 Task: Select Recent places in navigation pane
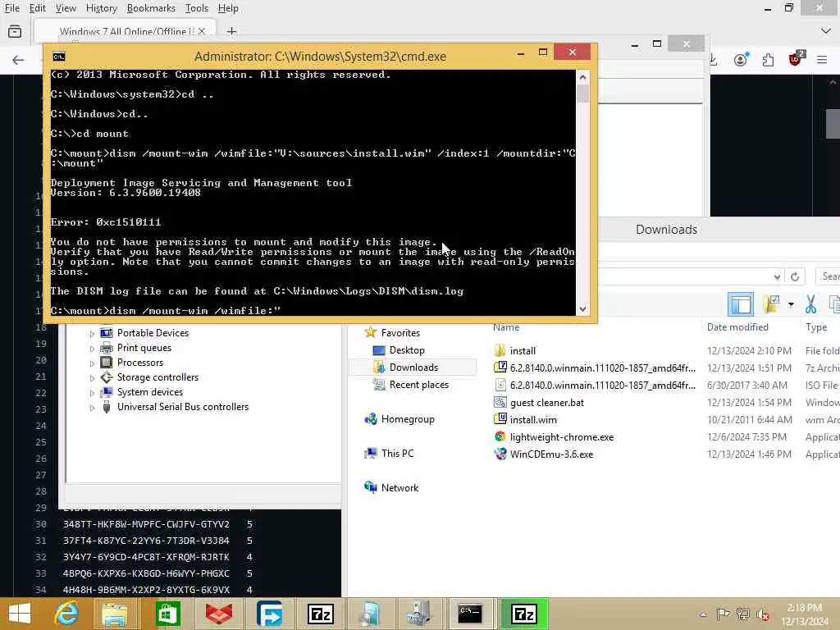418,385
